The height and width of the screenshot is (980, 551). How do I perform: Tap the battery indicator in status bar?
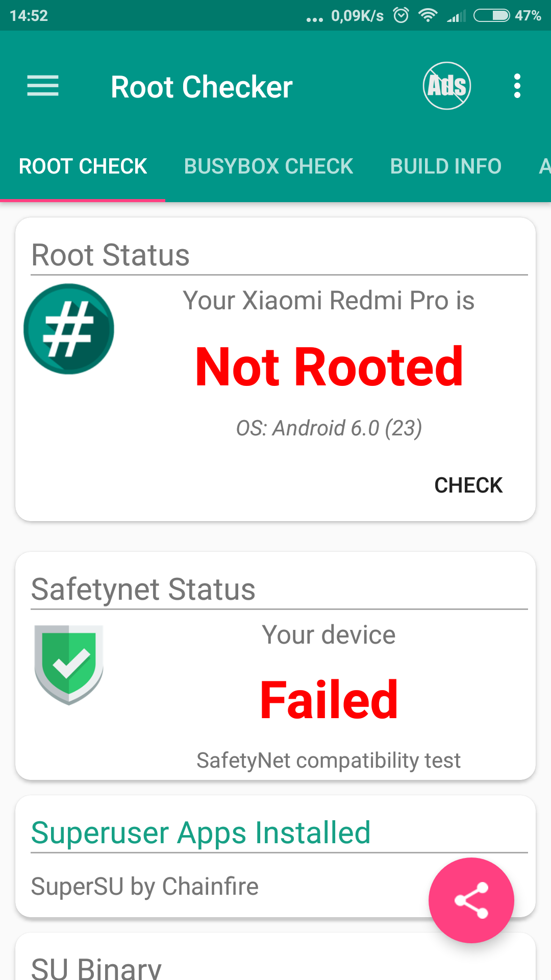[x=491, y=15]
